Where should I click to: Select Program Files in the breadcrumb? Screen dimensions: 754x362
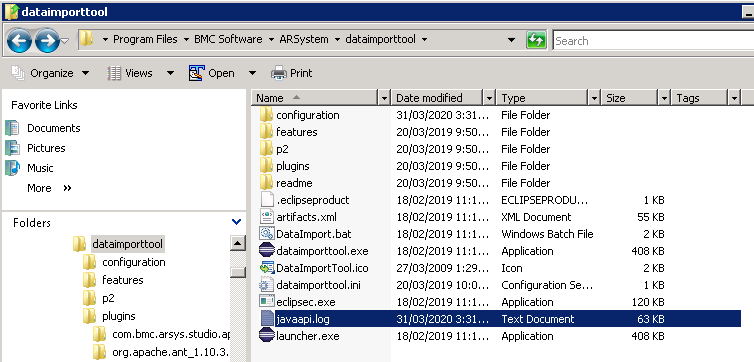(145, 39)
